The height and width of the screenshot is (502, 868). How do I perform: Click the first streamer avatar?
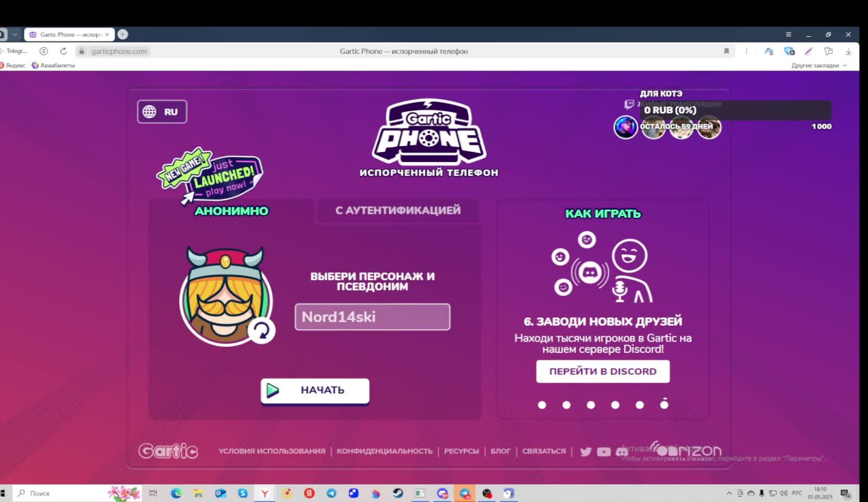point(625,127)
